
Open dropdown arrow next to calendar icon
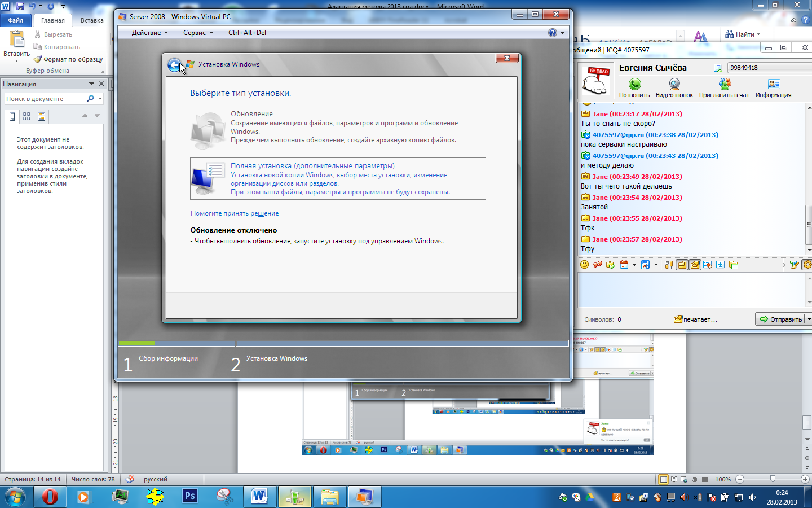click(x=634, y=265)
